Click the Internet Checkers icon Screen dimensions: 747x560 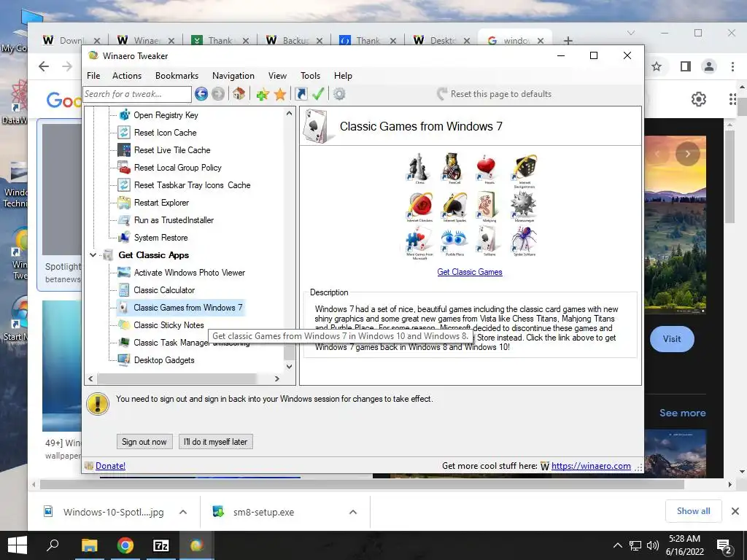pyautogui.click(x=419, y=205)
